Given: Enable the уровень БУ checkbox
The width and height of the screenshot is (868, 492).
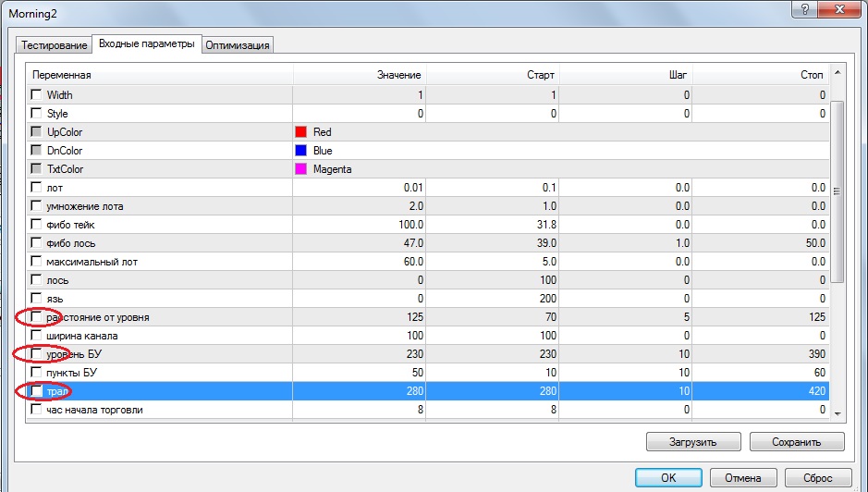Looking at the screenshot, I should [x=37, y=353].
